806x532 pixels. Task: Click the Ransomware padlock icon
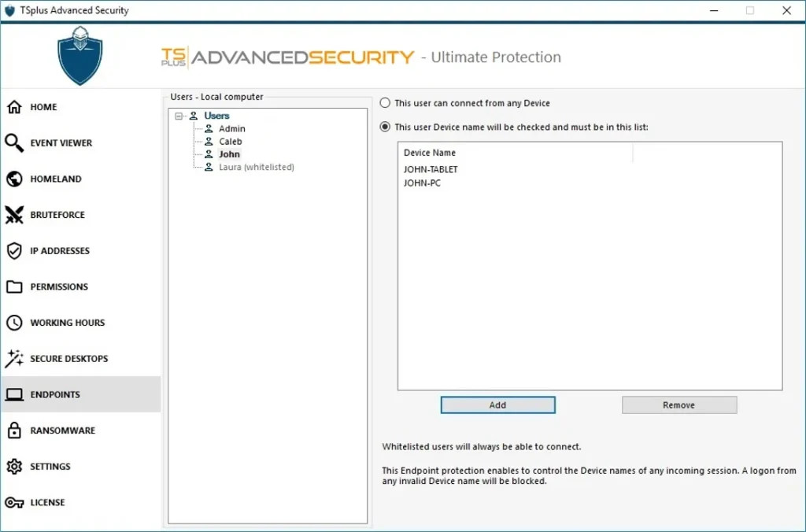click(x=14, y=430)
